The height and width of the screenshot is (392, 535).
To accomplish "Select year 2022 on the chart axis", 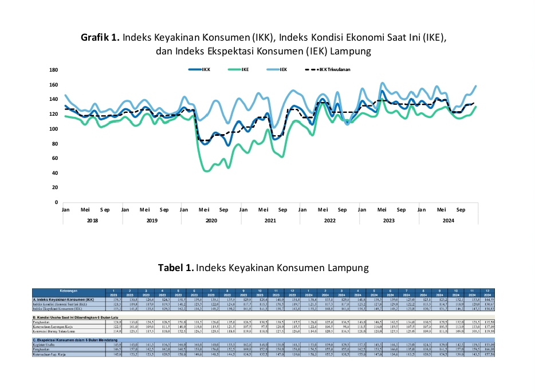I will click(x=331, y=220).
